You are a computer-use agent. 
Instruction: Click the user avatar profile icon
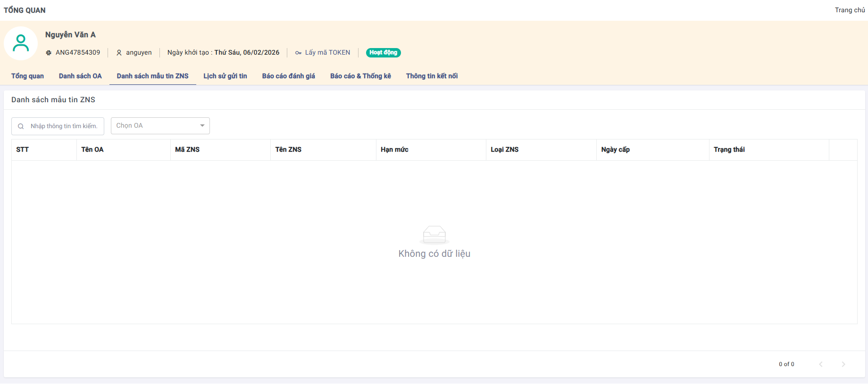pos(21,43)
